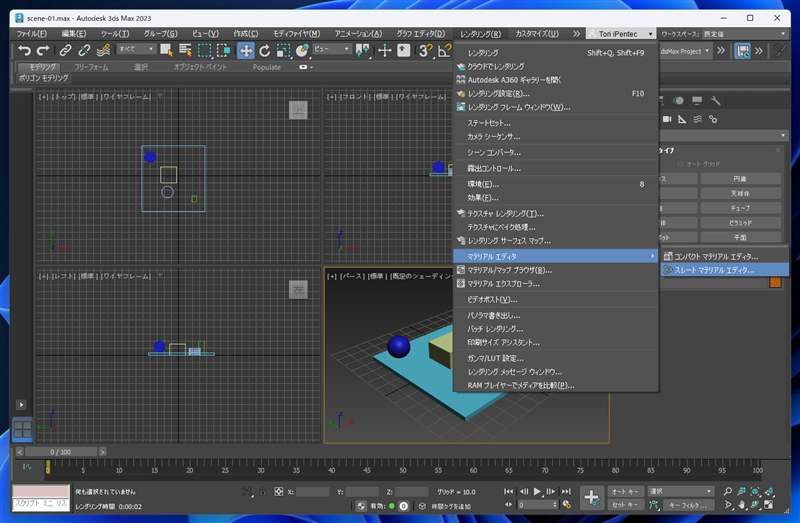The width and height of the screenshot is (800, 523).
Task: Select the Cameras category icon
Action: (x=667, y=119)
